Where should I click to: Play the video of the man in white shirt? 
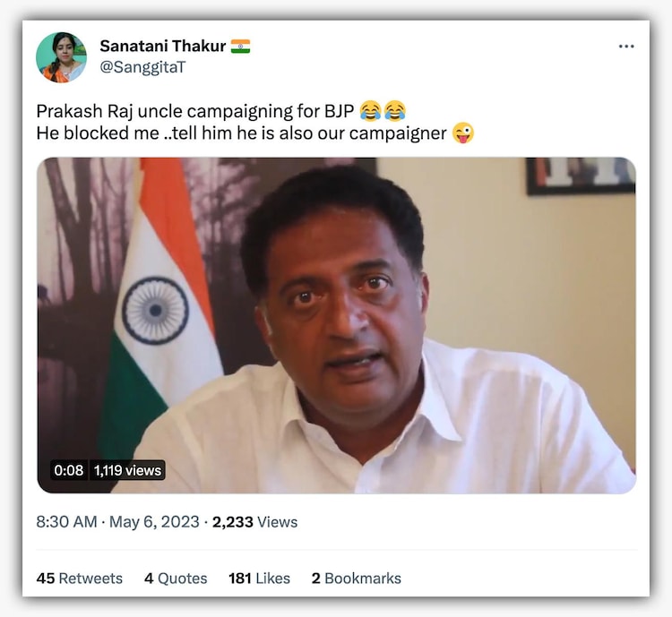(336, 326)
